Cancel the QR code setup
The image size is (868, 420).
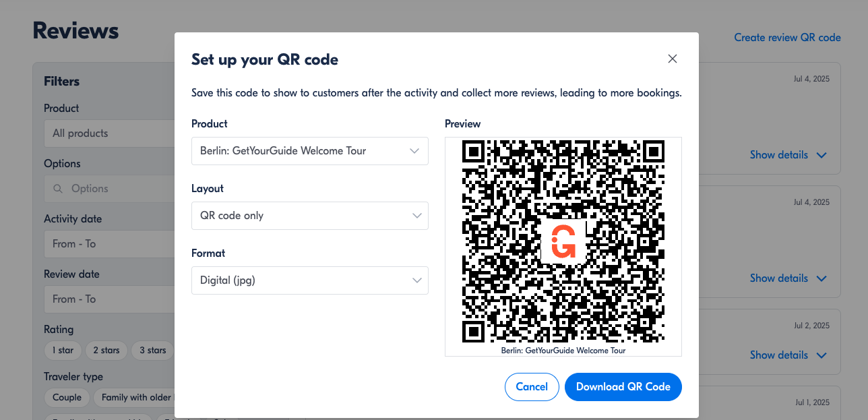532,387
